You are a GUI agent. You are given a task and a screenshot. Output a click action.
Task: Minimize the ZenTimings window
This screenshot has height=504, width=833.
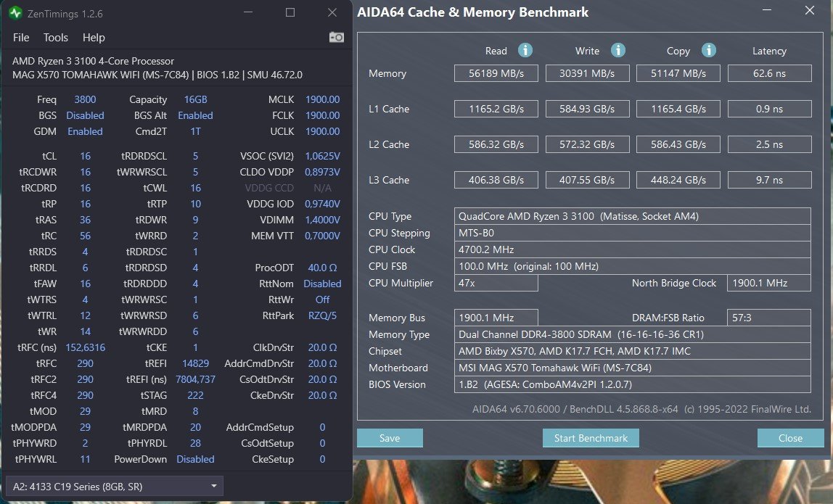coord(248,12)
